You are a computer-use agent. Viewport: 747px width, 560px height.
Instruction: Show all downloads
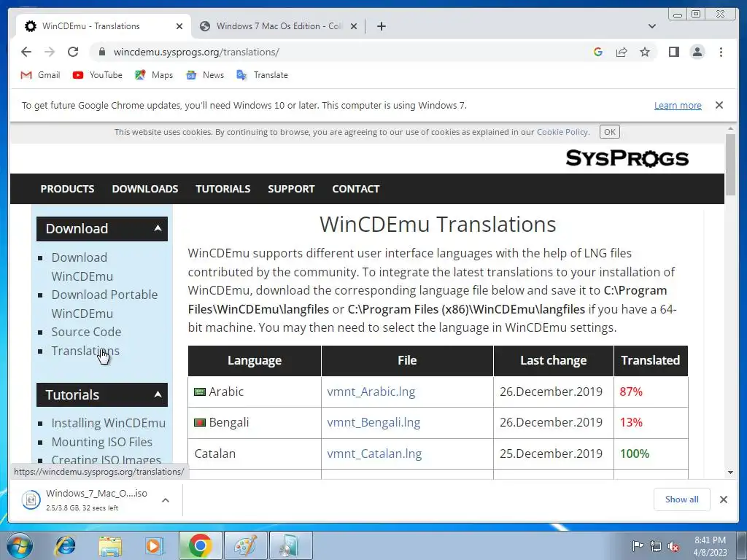pyautogui.click(x=682, y=499)
